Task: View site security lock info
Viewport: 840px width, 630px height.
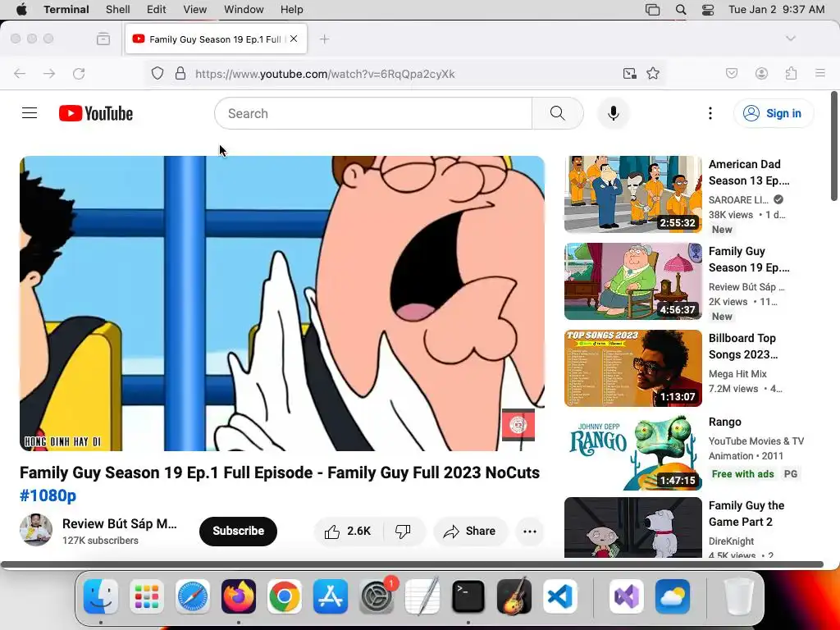Action: click(x=180, y=73)
